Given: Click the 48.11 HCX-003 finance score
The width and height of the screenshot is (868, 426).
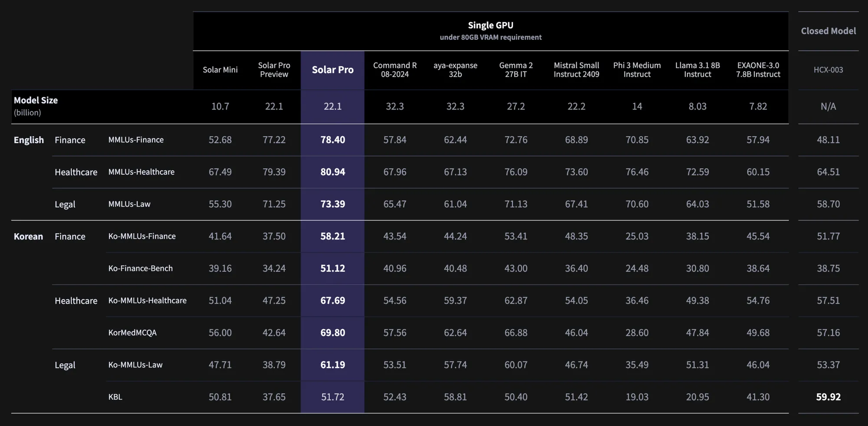Looking at the screenshot, I should click(828, 140).
